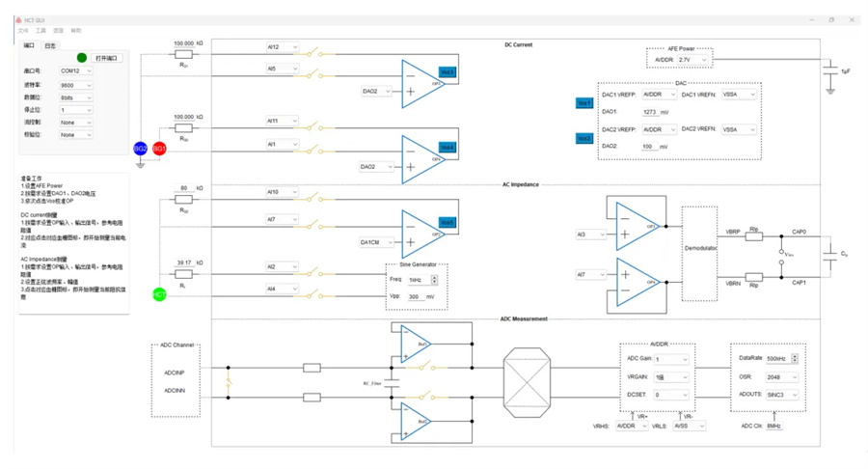The height and width of the screenshot is (469, 868).
Task: Click the red BG1 node circle
Action: 159,149
